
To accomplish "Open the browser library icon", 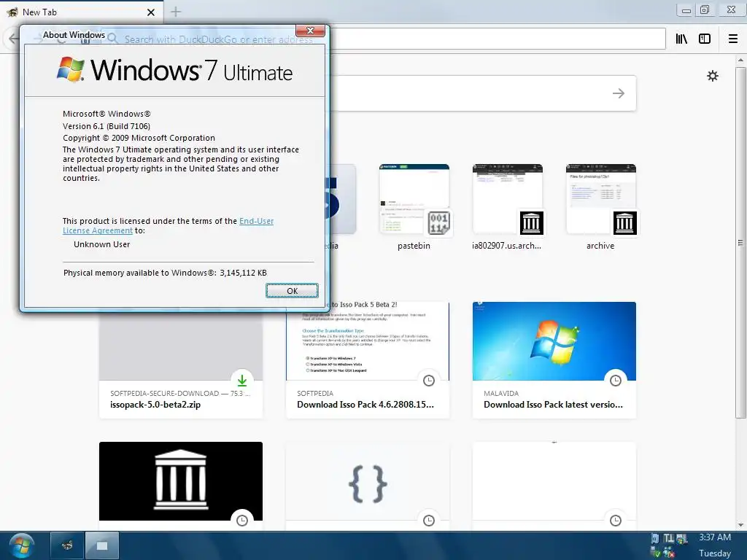I will point(681,39).
